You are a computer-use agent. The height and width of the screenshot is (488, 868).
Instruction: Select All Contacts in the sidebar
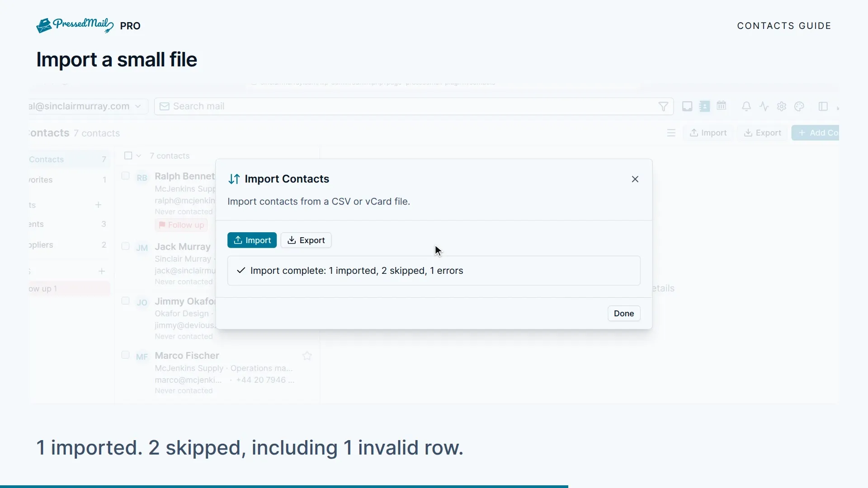69,160
